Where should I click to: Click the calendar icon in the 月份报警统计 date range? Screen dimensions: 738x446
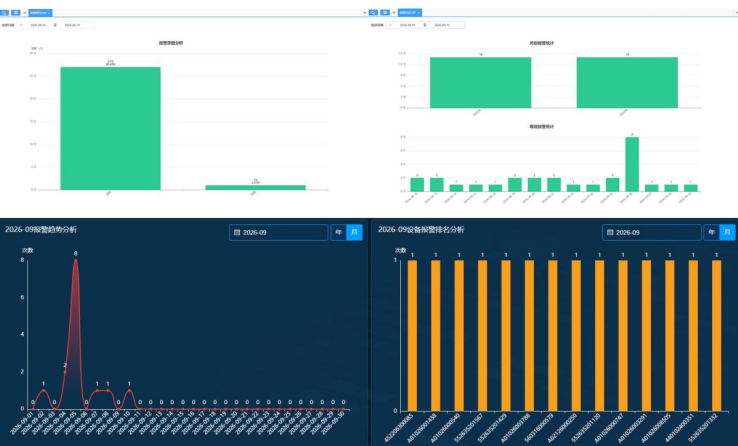click(x=391, y=25)
